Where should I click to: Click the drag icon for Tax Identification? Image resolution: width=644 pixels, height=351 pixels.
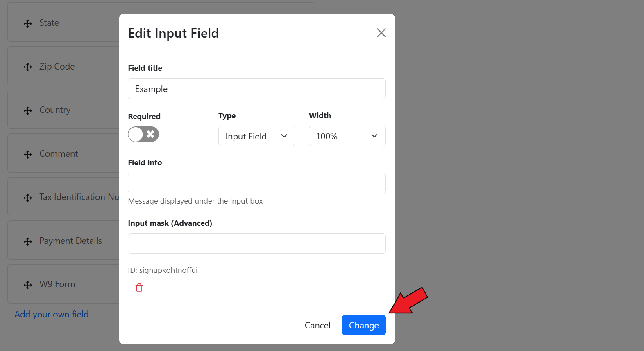point(28,198)
